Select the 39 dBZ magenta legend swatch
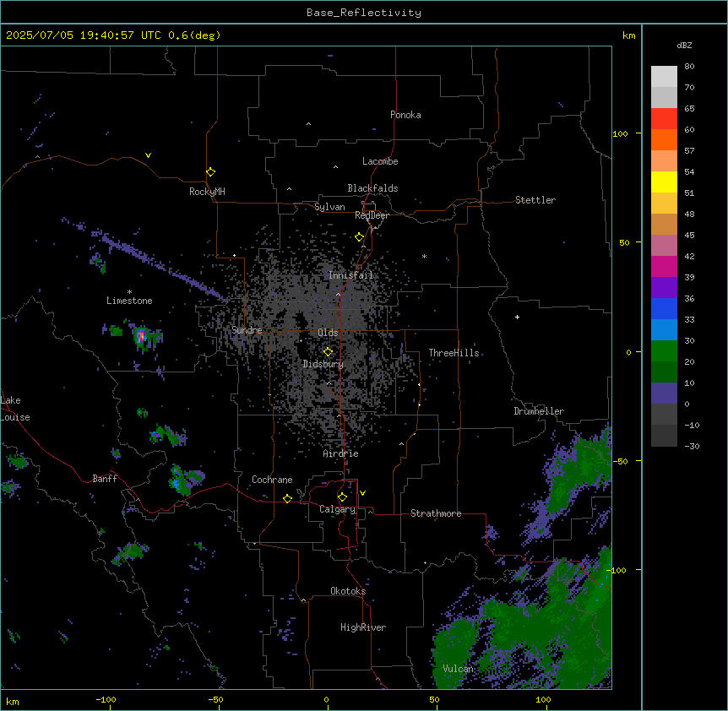Viewport: 728px width, 711px height. (x=664, y=266)
